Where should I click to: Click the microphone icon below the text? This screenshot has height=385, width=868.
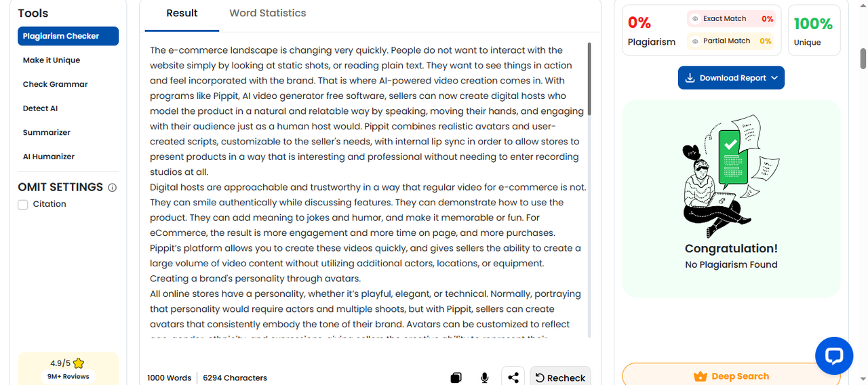click(x=484, y=378)
